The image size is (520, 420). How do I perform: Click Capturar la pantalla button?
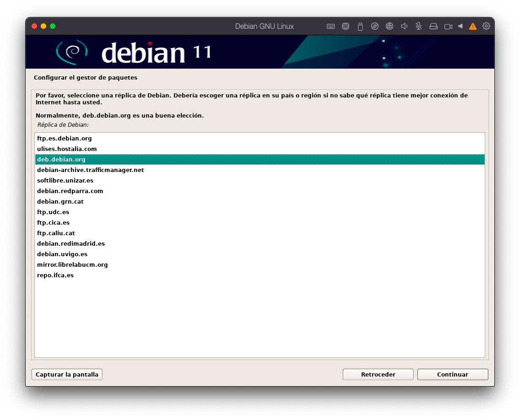tap(67, 374)
